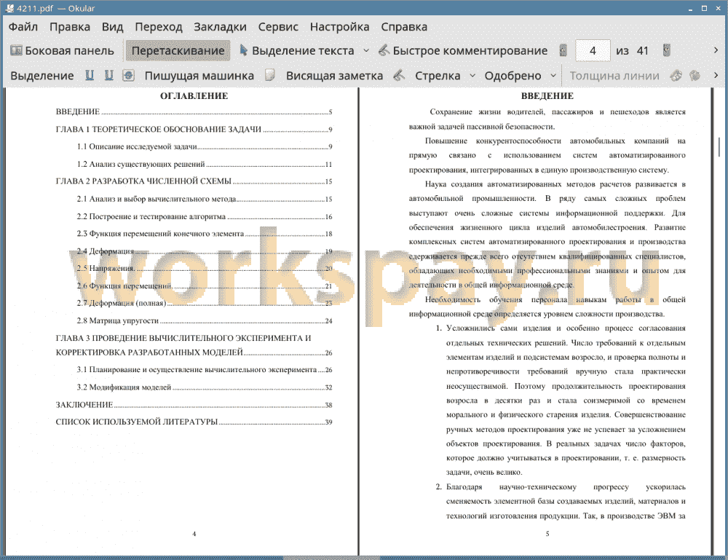Activate Перетаскивание browse mode
The height and width of the screenshot is (560, 728).
point(178,51)
